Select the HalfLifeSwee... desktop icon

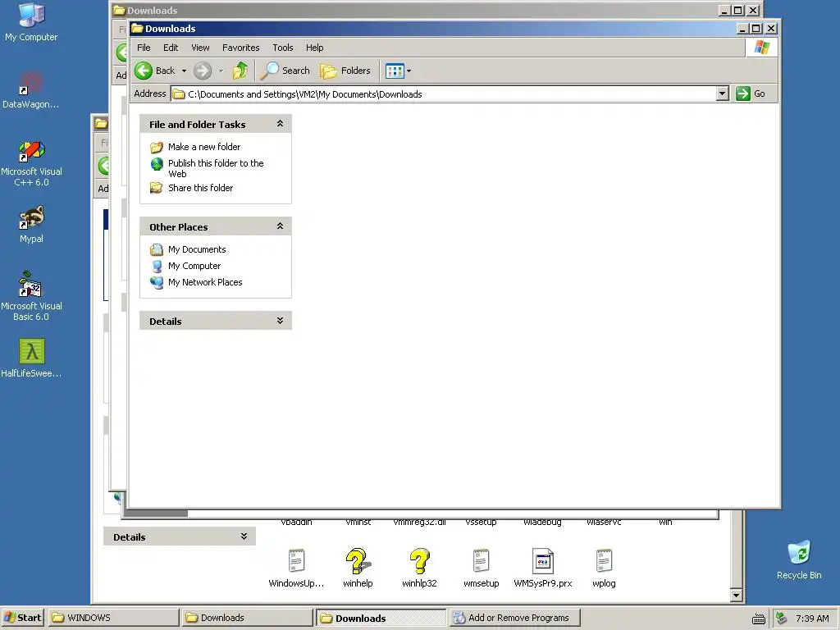31,359
